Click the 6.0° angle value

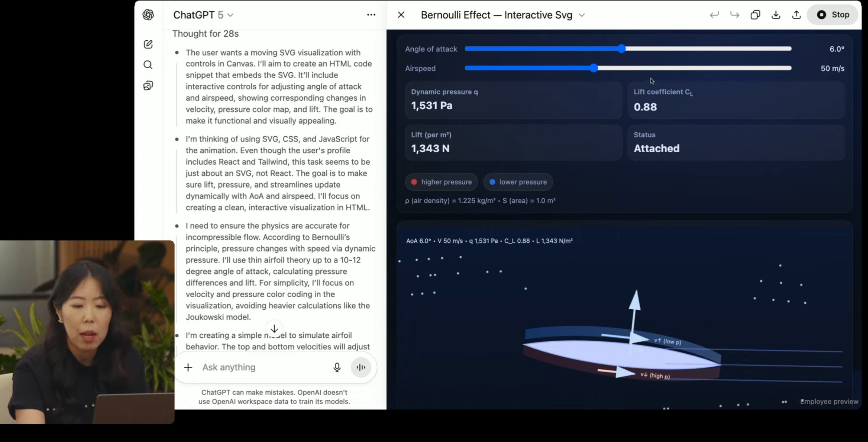point(837,49)
